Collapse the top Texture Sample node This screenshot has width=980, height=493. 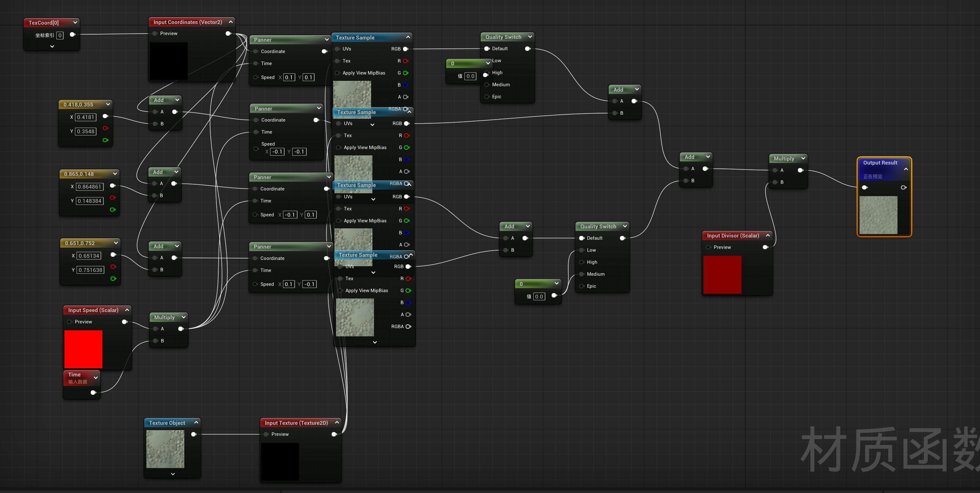[x=408, y=37]
